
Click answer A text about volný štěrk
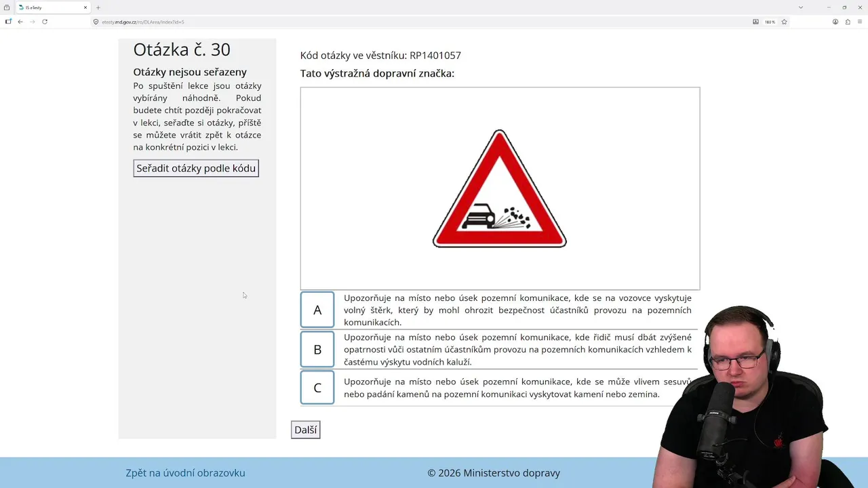[517, 310]
